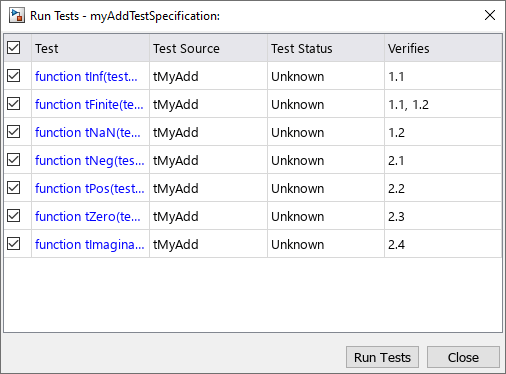This screenshot has width=506, height=374.
Task: Uncheck the tFinite test checkbox
Action: 14,104
